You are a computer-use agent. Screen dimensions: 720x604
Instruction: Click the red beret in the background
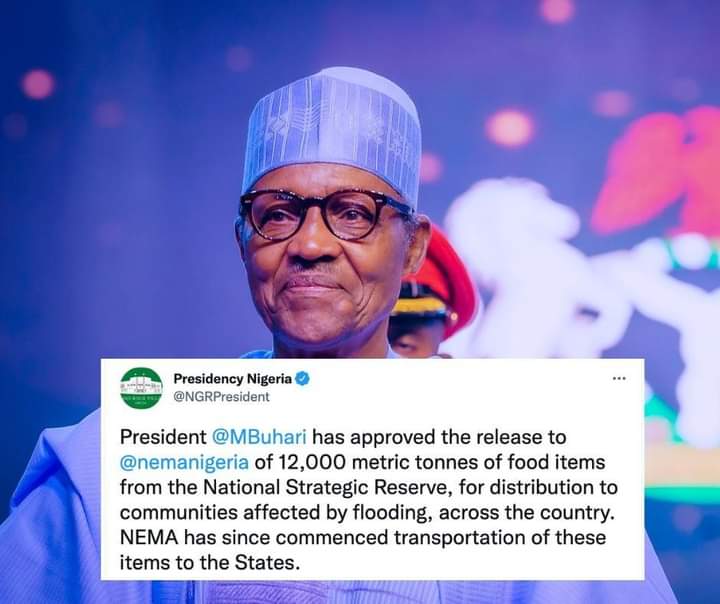(x=442, y=280)
